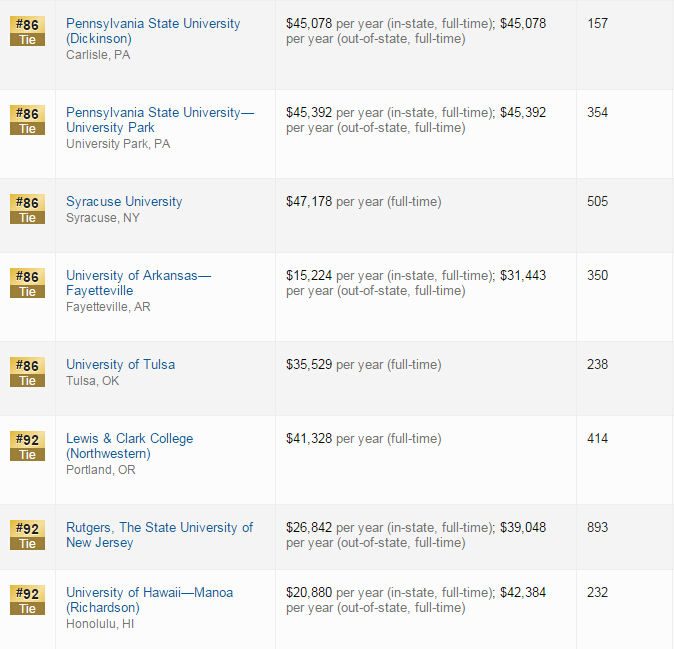
Task: Open Rutgers, The State University of New Jersey
Action: (159, 535)
